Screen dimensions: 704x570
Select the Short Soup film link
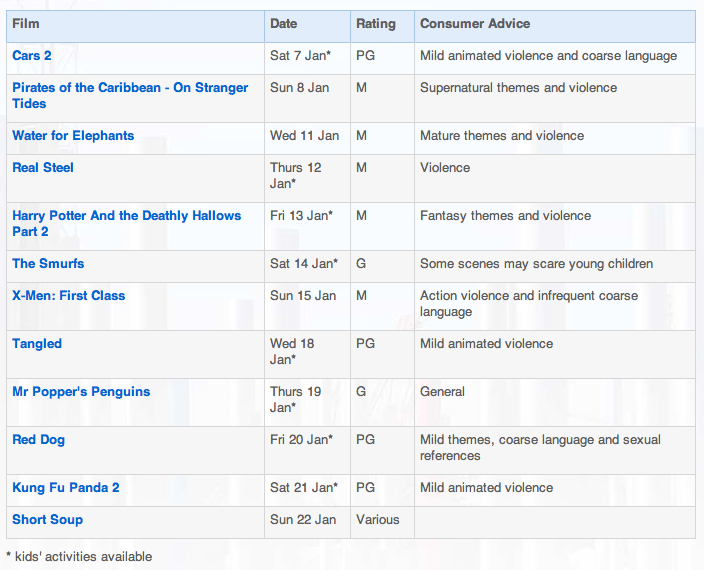pyautogui.click(x=47, y=520)
